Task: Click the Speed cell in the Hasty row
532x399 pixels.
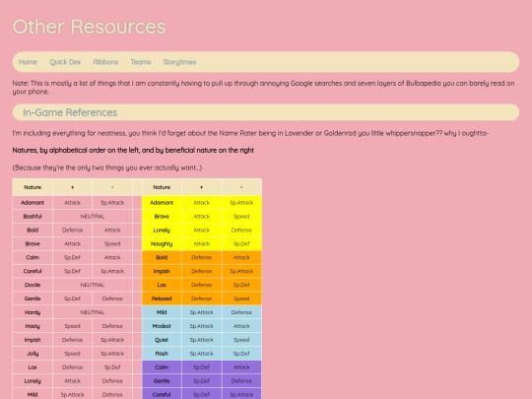Action: (x=72, y=326)
